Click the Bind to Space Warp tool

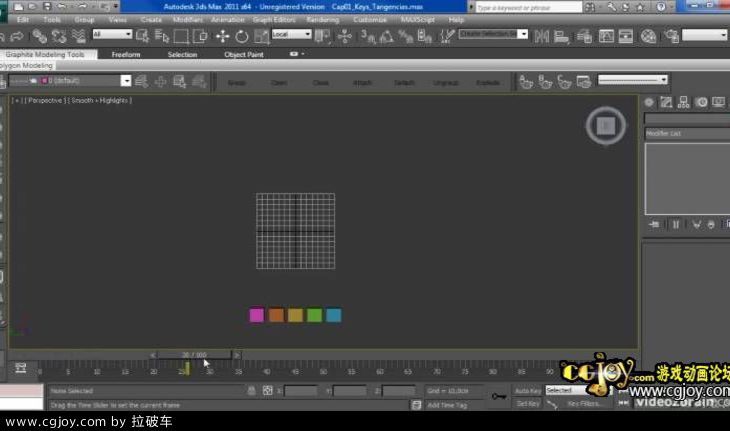[79, 36]
